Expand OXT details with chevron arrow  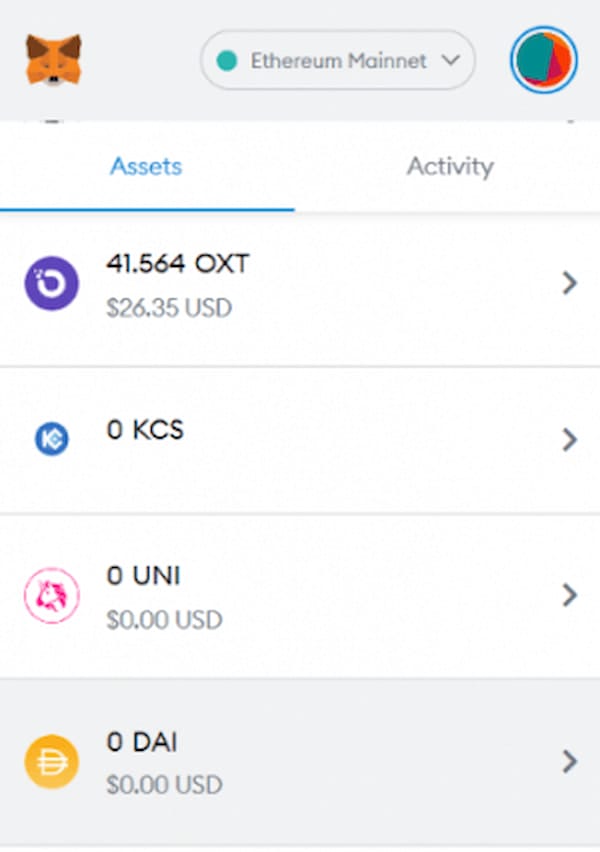570,284
